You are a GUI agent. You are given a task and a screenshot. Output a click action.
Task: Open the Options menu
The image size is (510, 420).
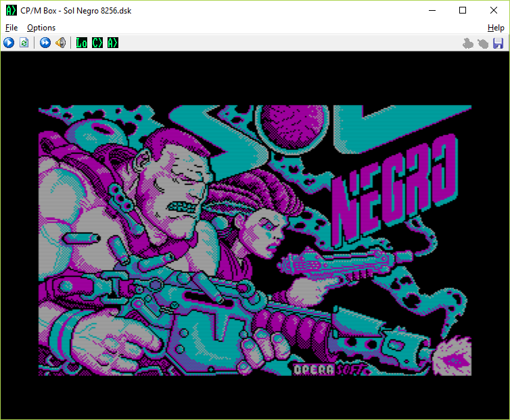tap(41, 28)
